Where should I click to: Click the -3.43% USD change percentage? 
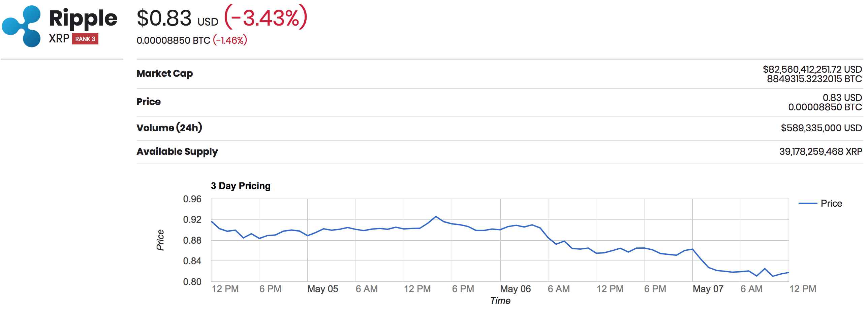tap(266, 18)
